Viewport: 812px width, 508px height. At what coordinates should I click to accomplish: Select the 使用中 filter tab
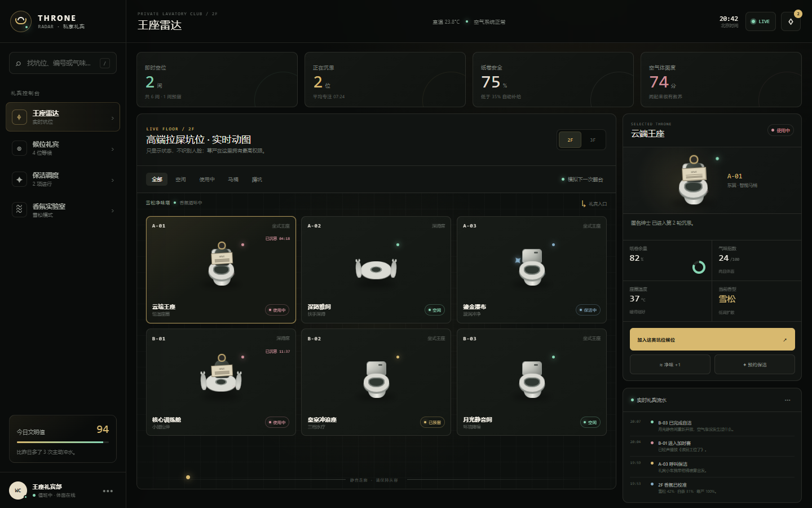(207, 179)
